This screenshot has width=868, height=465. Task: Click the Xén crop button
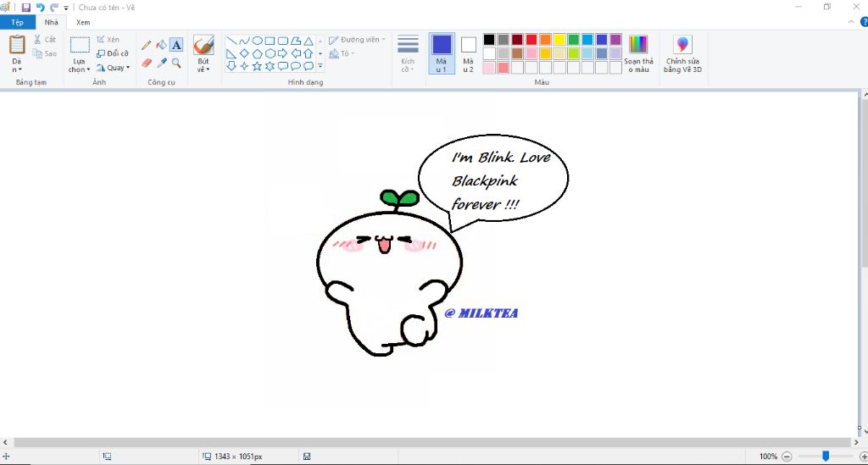point(108,39)
